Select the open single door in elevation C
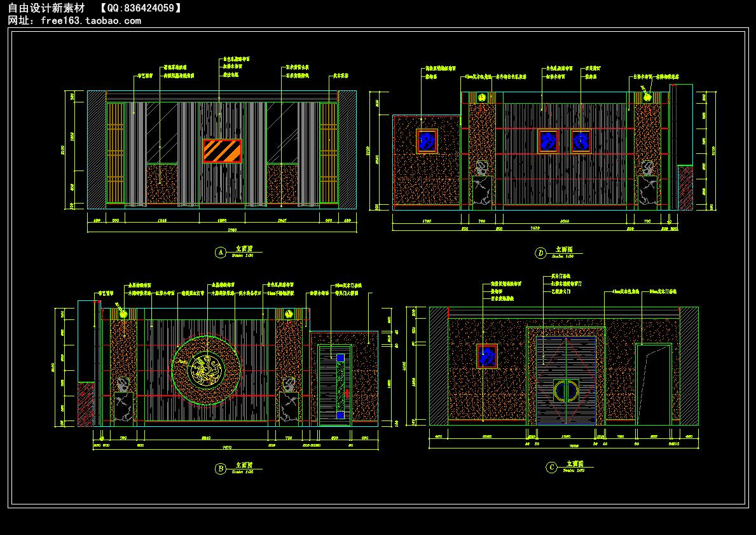Screen dimensions: 756x535 (653, 384)
